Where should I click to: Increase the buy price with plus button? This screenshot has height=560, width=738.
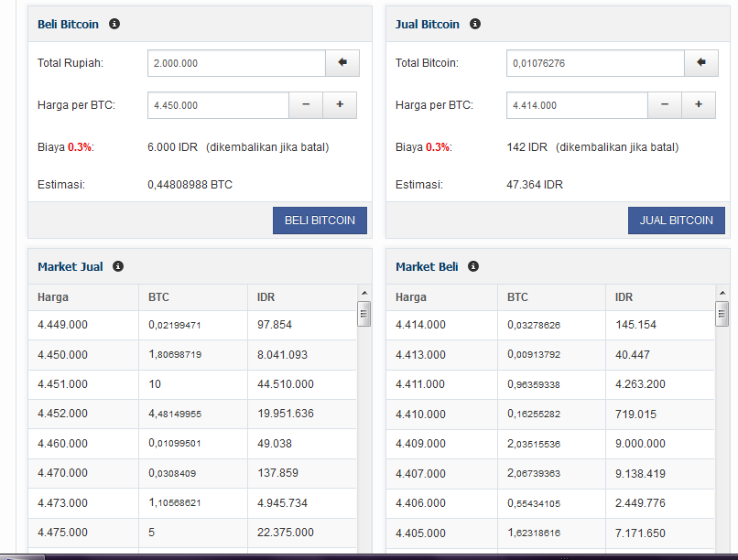[340, 105]
